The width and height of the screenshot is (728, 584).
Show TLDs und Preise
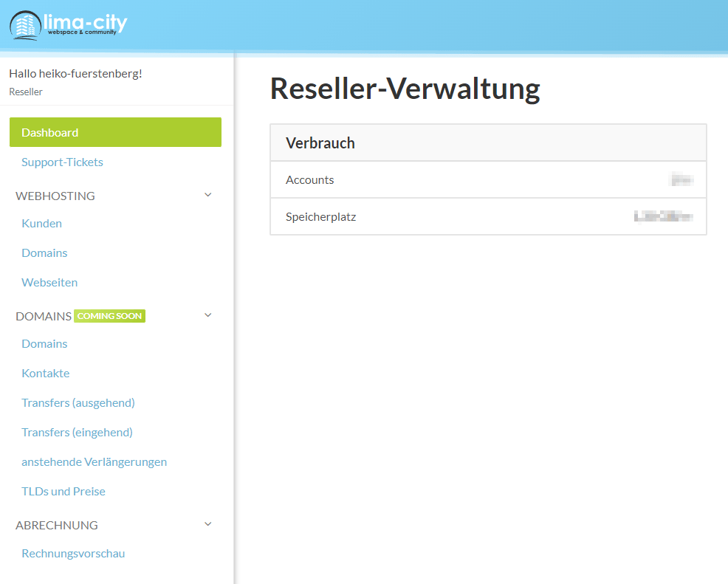click(63, 491)
